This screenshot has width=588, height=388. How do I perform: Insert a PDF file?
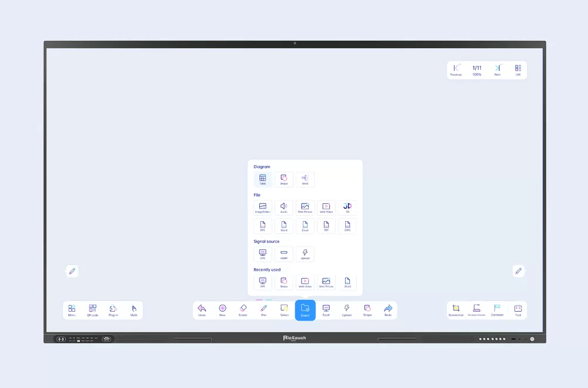tap(326, 226)
